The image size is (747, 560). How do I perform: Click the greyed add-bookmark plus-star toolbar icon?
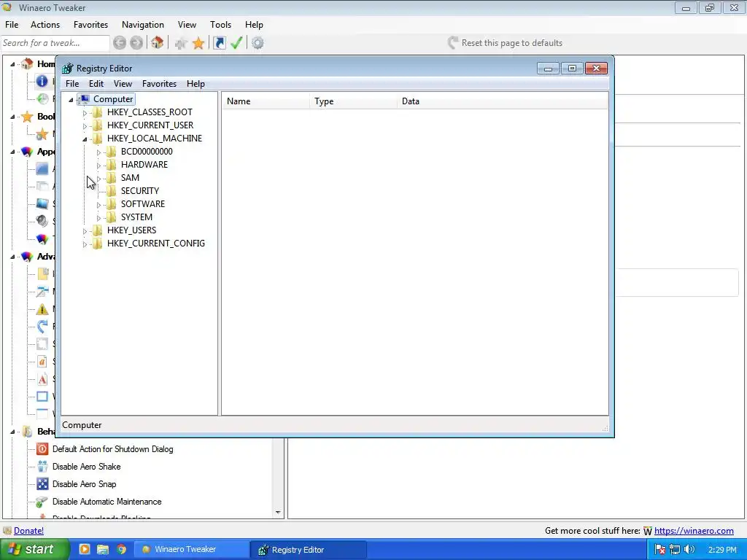click(181, 43)
